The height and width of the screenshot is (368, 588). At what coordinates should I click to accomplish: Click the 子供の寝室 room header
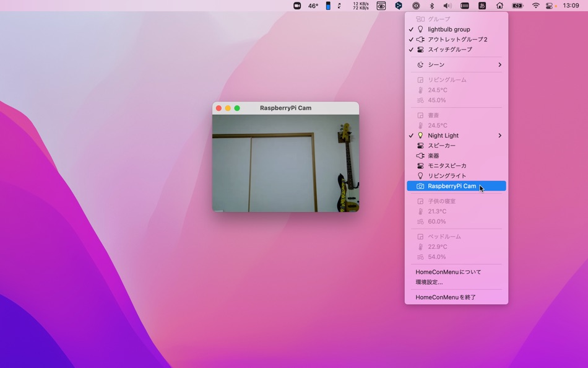pos(456,201)
